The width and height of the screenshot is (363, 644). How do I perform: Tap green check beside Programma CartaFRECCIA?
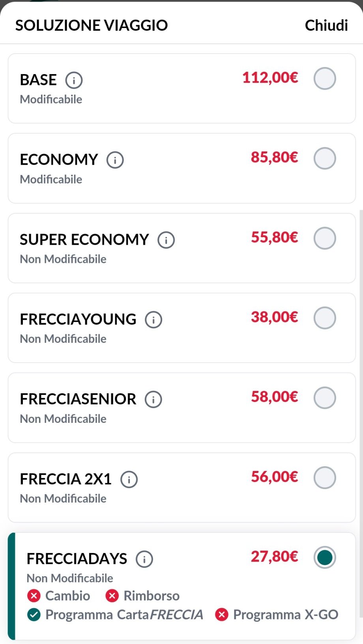pos(34,614)
